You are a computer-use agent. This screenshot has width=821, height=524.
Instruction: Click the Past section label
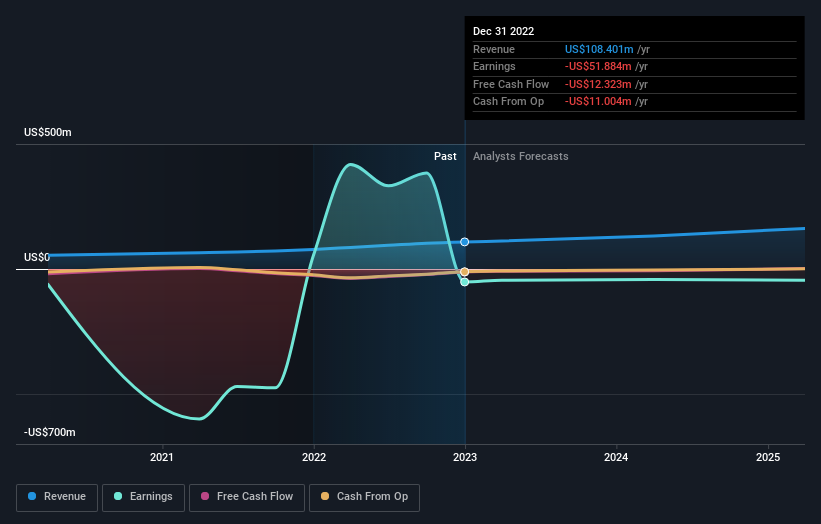(445, 156)
